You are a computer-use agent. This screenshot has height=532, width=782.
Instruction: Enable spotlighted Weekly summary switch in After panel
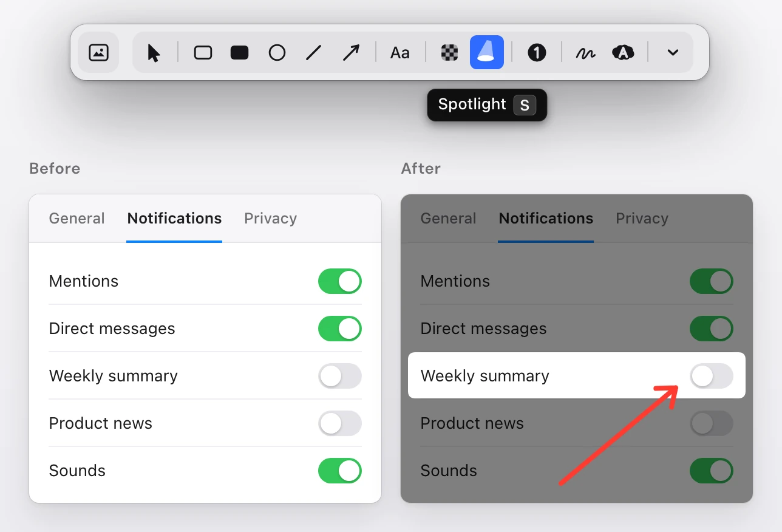(712, 376)
